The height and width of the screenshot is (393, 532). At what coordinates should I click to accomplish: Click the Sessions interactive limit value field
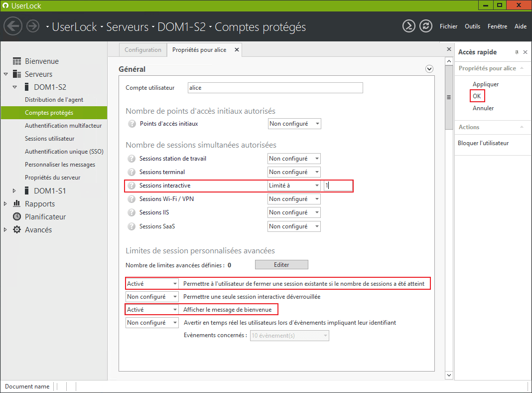[x=338, y=186]
